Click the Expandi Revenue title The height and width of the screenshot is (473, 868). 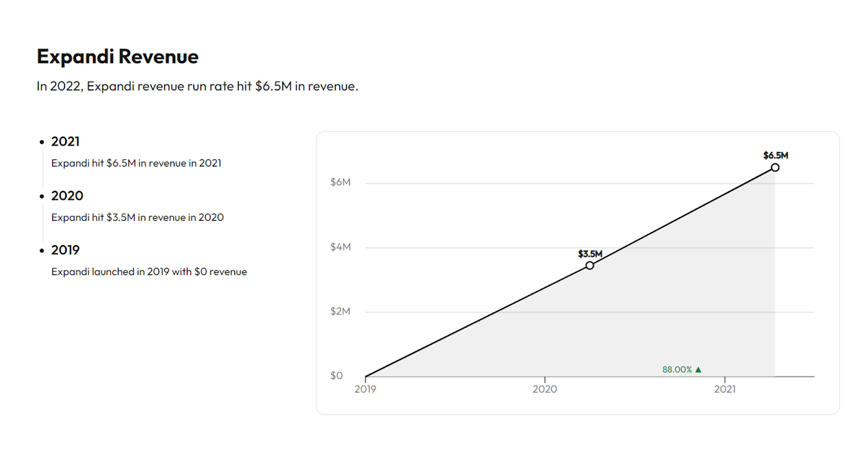pyautogui.click(x=118, y=56)
